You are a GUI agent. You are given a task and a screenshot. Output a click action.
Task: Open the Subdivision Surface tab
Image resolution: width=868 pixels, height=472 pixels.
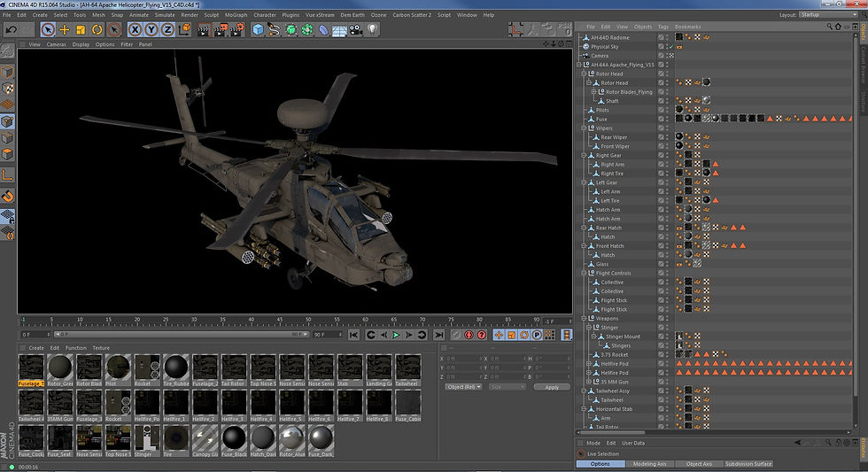(748, 464)
